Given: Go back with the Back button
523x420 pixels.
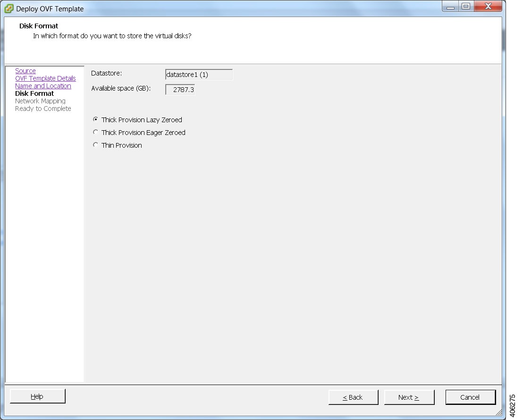Looking at the screenshot, I should (x=353, y=397).
